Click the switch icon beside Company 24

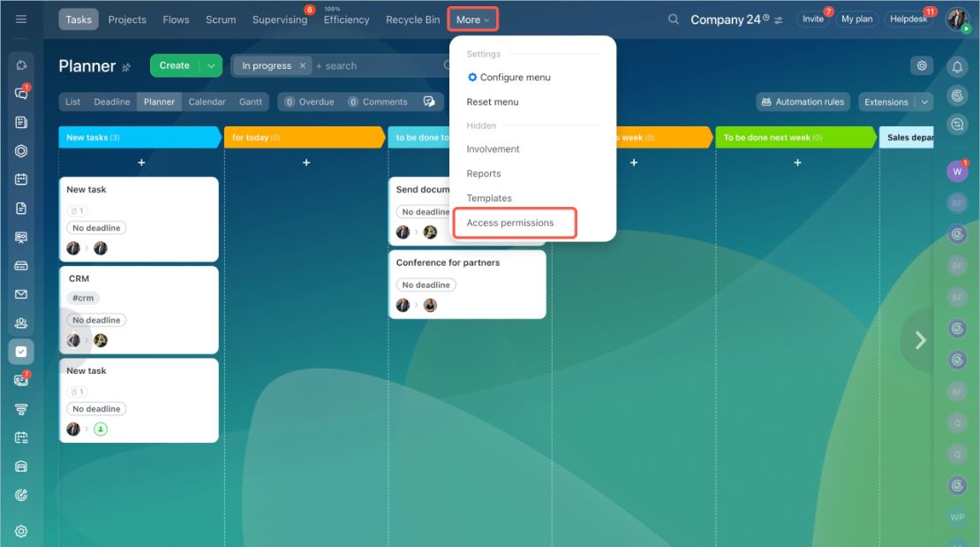point(778,20)
